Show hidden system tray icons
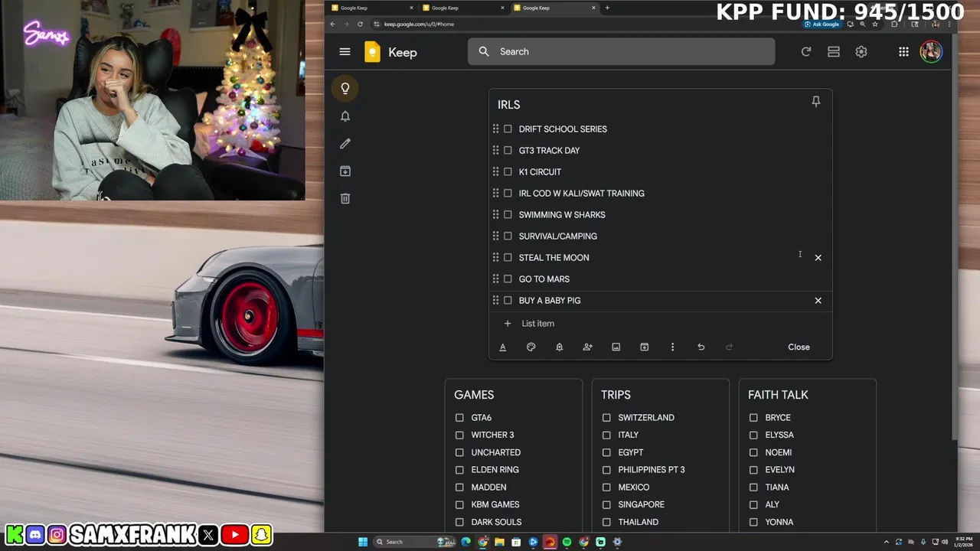This screenshot has height=551, width=980. tap(887, 542)
